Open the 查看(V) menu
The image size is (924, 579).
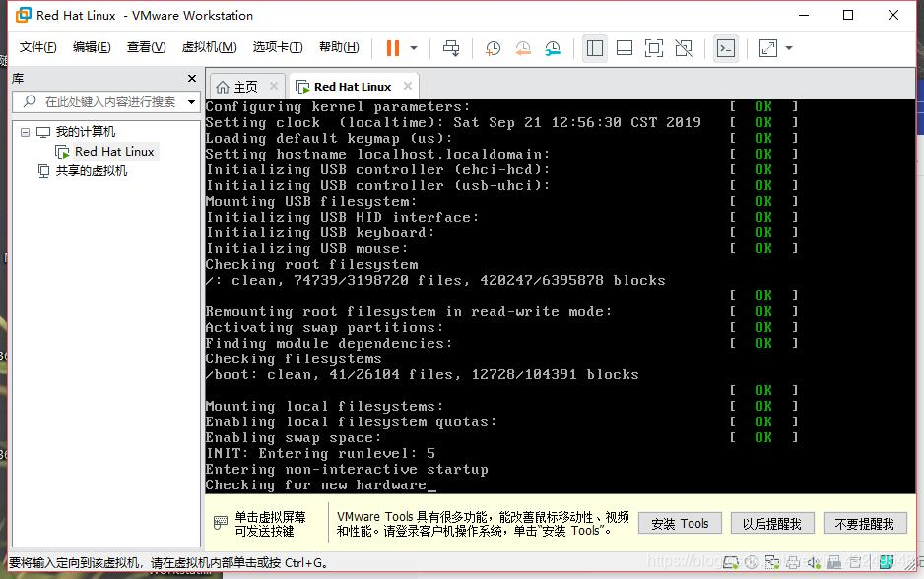(x=146, y=47)
